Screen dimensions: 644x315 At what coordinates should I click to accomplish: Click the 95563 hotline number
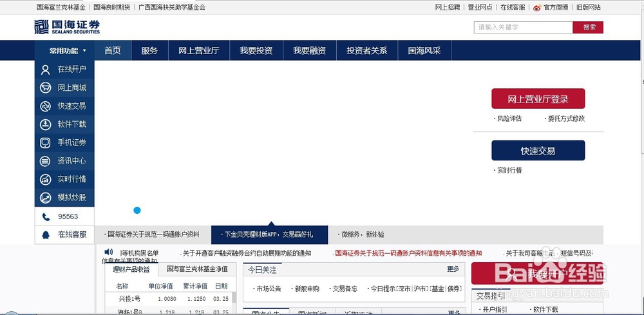pos(68,216)
